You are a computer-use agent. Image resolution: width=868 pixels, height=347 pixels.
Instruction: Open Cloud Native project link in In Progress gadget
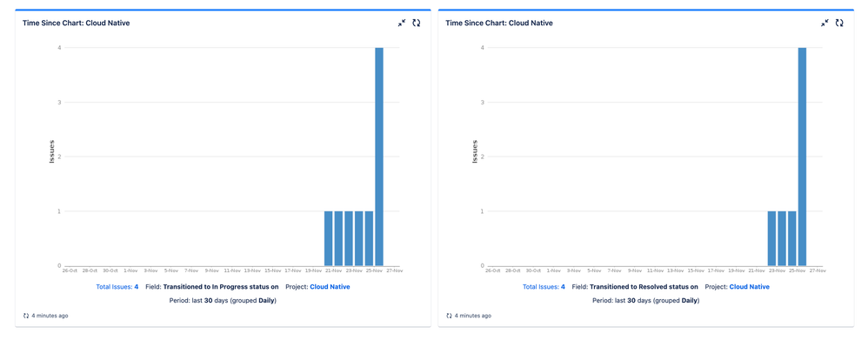[x=330, y=287]
